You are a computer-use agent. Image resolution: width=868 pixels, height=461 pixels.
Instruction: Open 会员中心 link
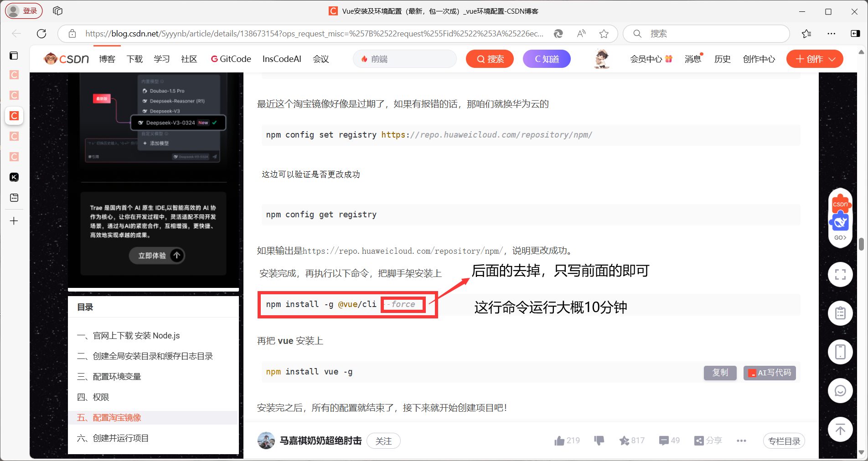pyautogui.click(x=651, y=59)
